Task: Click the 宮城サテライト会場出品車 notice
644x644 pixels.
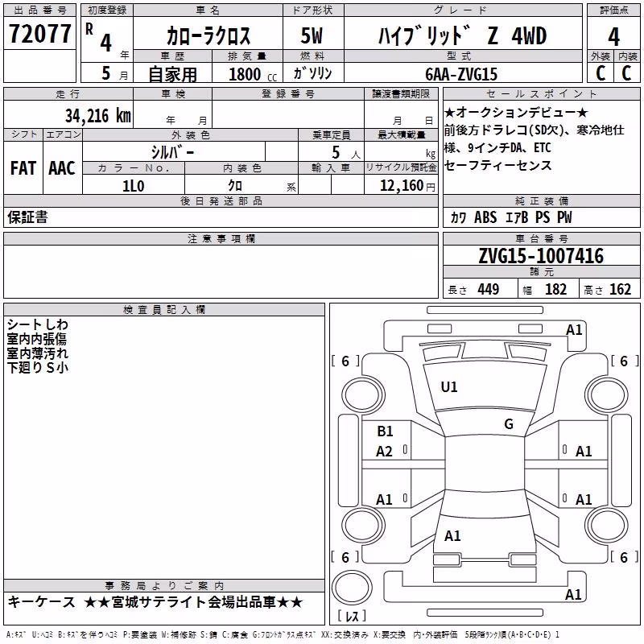Action: pos(194,602)
